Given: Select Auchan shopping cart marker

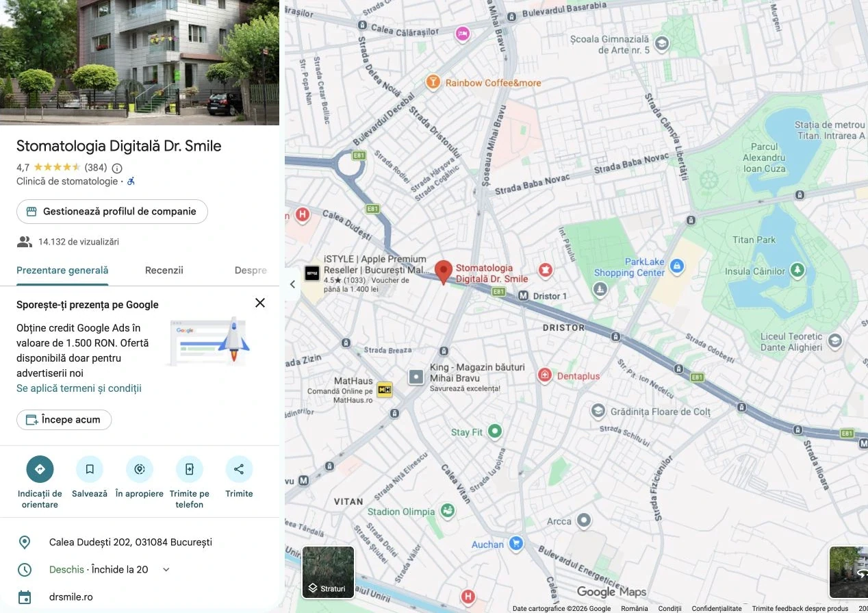Looking at the screenshot, I should pos(516,545).
